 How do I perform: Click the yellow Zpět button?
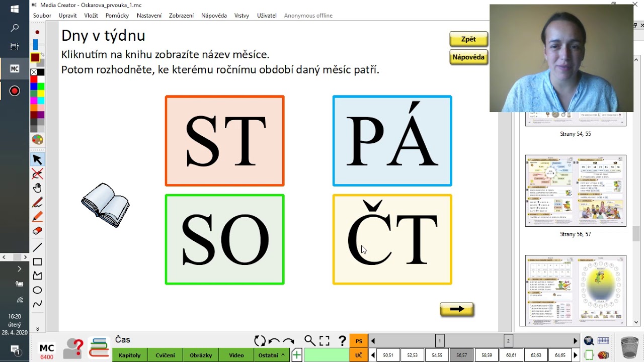(468, 39)
